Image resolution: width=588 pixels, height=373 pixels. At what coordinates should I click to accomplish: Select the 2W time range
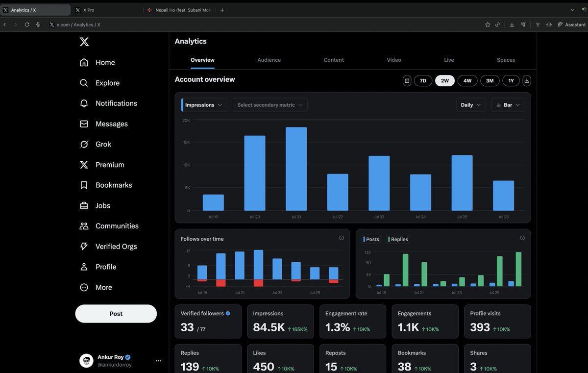pos(445,81)
